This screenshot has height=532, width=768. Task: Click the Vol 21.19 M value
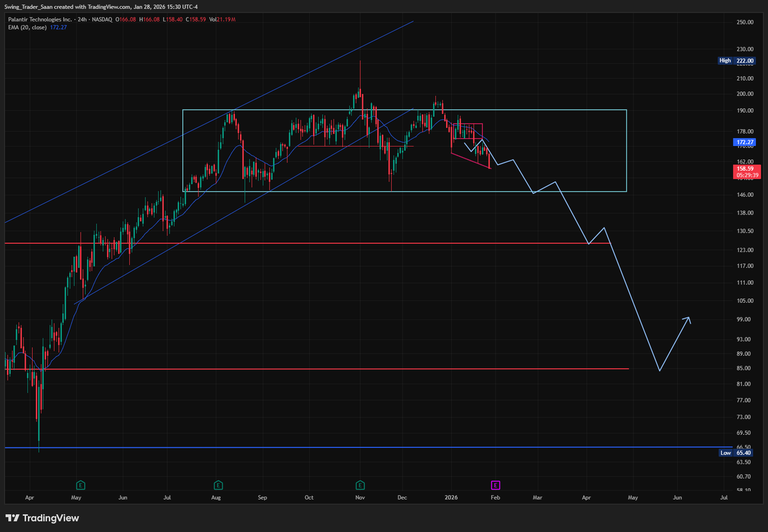point(221,20)
